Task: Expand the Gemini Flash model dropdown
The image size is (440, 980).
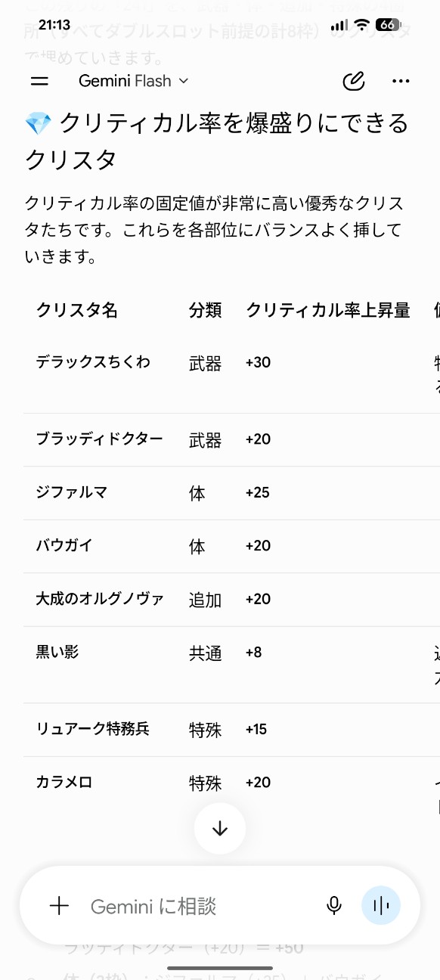Action: click(134, 81)
